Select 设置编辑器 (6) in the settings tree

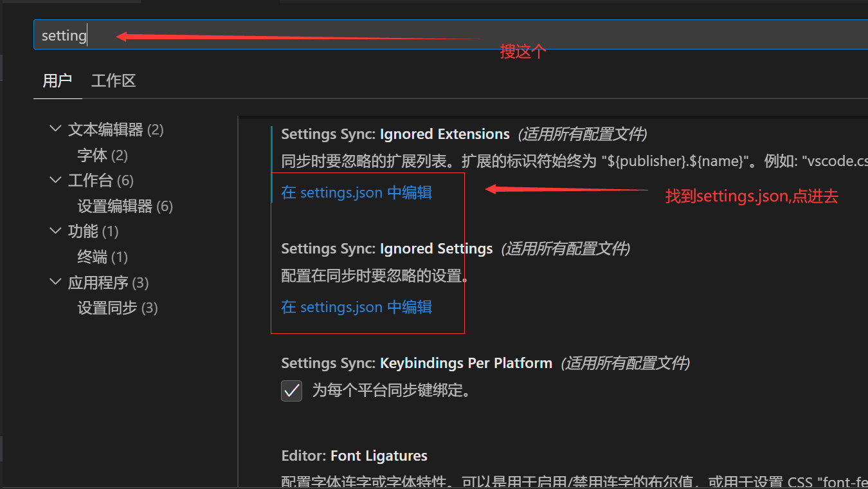[125, 207]
